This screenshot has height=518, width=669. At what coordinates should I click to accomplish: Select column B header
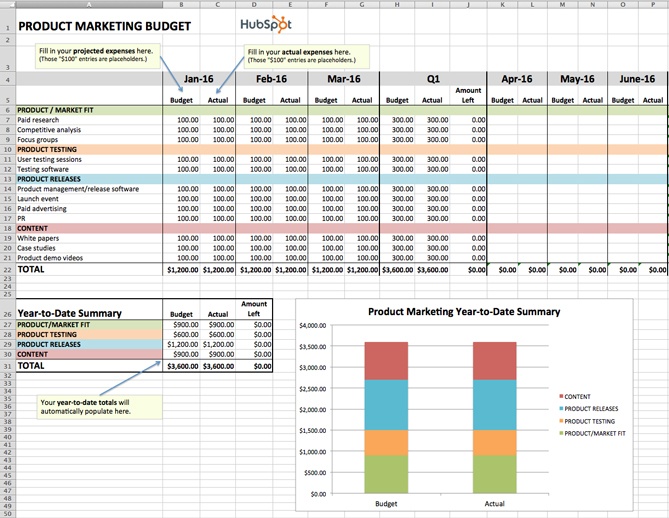[183, 4]
